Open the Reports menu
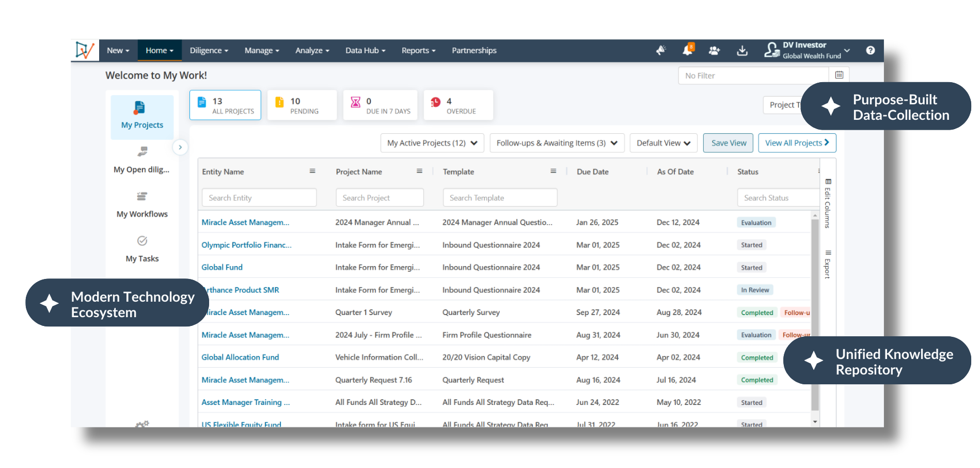Viewport: 980px width, 468px height. 418,51
